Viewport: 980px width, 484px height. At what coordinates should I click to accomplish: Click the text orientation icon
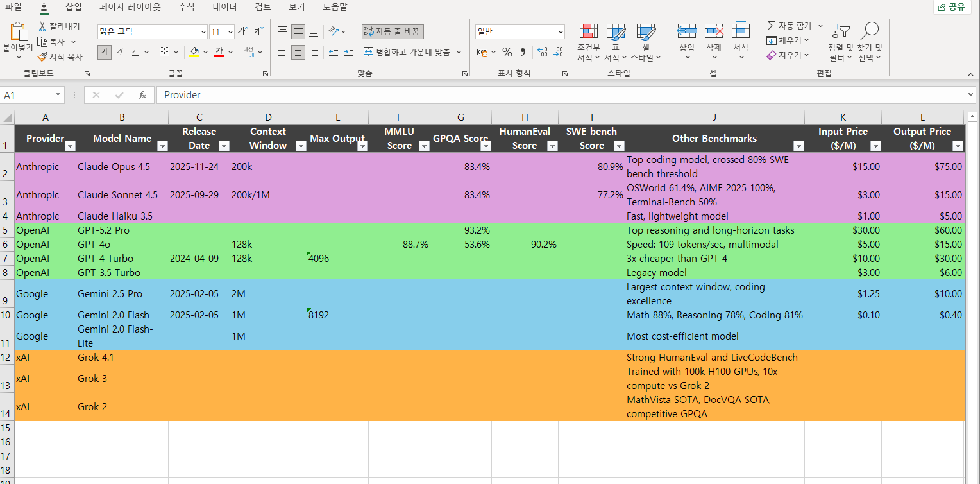(x=334, y=31)
